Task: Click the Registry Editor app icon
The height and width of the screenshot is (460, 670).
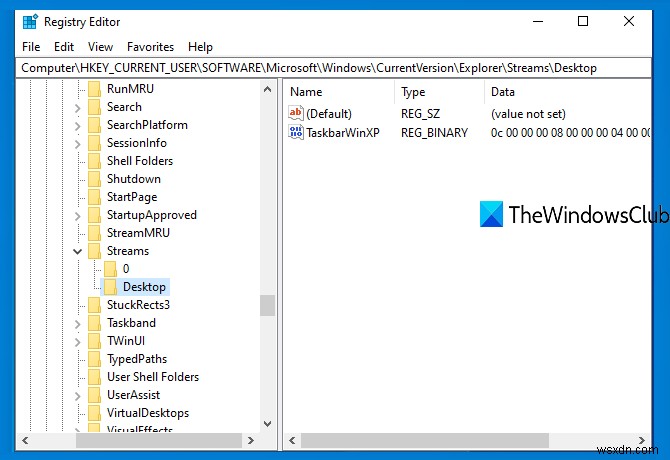Action: click(x=30, y=22)
